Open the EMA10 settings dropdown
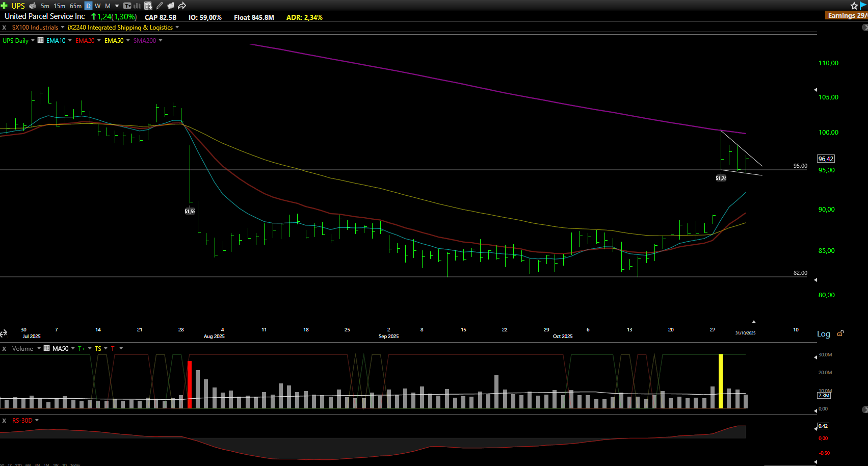Screen dimensions: 868x466 pyautogui.click(x=70, y=40)
